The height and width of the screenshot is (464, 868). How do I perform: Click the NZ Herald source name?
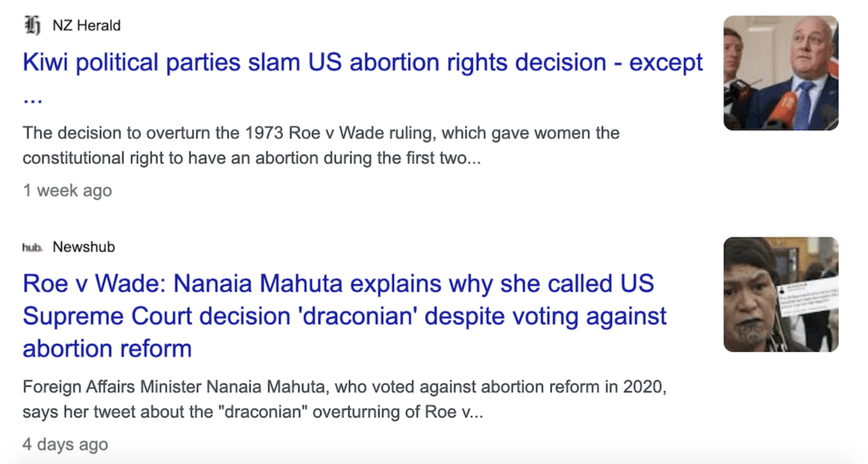86,26
